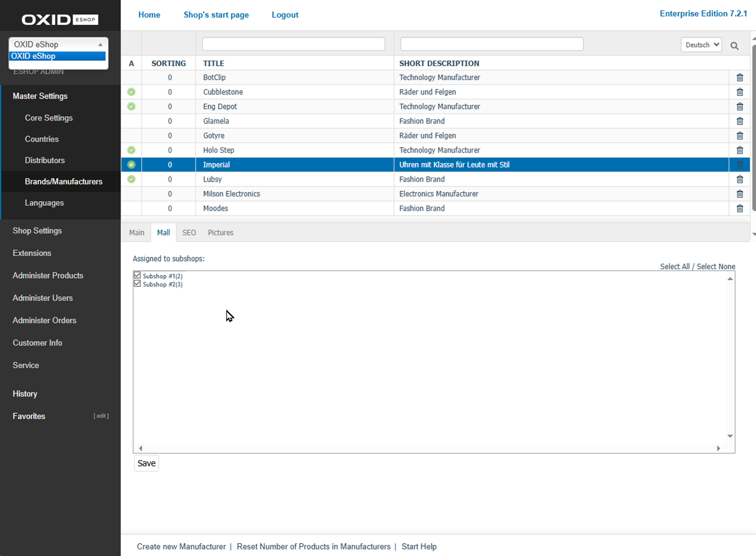The width and height of the screenshot is (756, 556).
Task: Delete Holo Step with trash icon
Action: 740,150
